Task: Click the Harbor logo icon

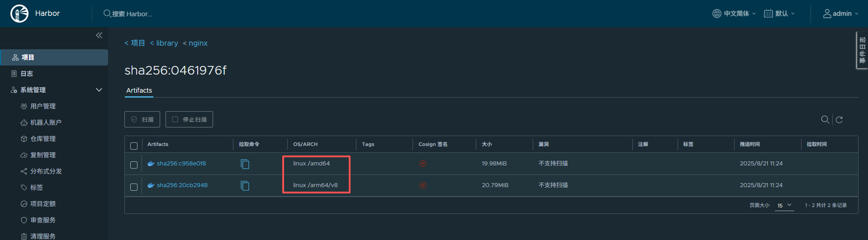Action: pyautogui.click(x=19, y=14)
